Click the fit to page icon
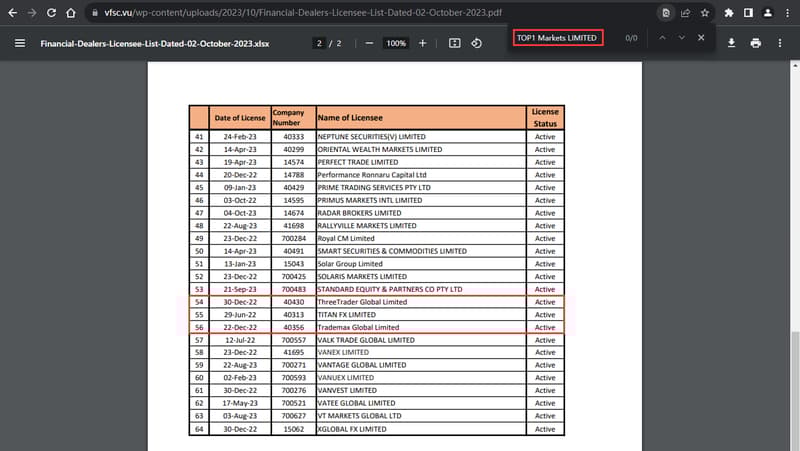 pos(455,43)
